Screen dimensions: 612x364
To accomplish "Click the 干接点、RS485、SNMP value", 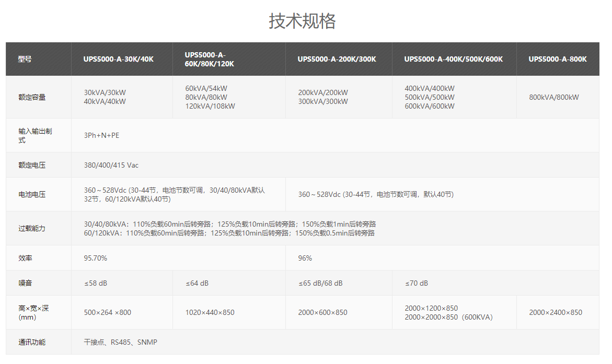I will pyautogui.click(x=120, y=342).
